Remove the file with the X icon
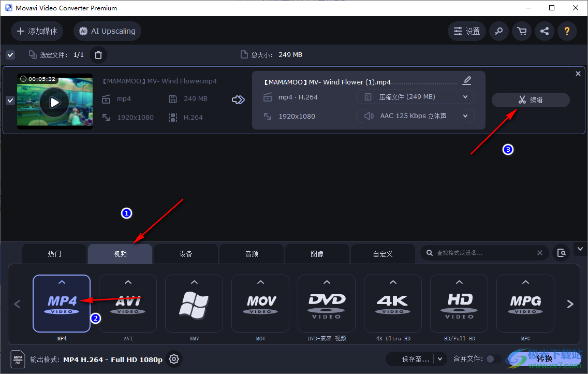This screenshot has height=374, width=588. (578, 74)
